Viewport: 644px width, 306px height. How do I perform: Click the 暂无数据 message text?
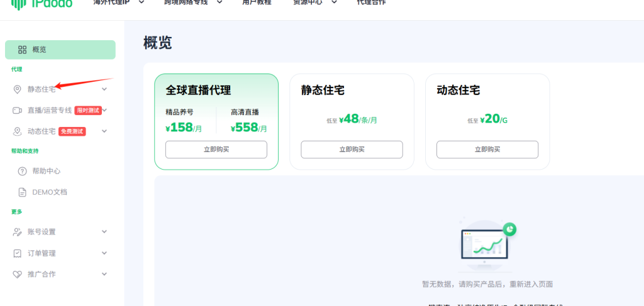[x=487, y=284]
